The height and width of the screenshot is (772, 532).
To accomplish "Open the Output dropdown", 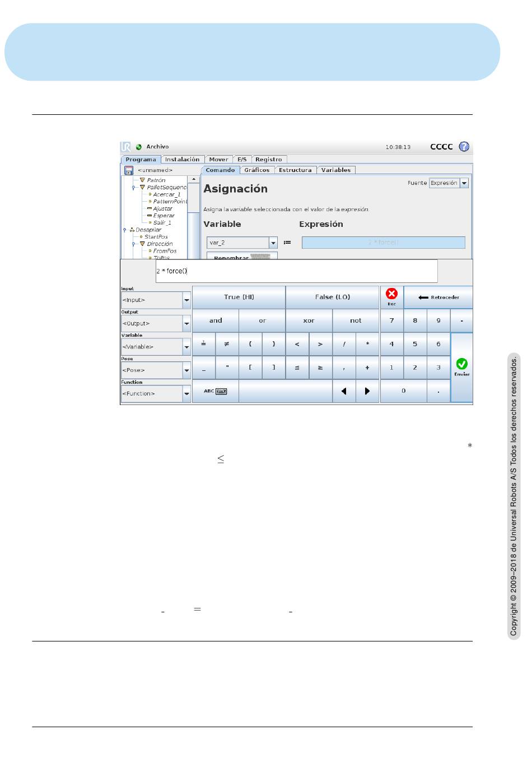I will tap(156, 324).
